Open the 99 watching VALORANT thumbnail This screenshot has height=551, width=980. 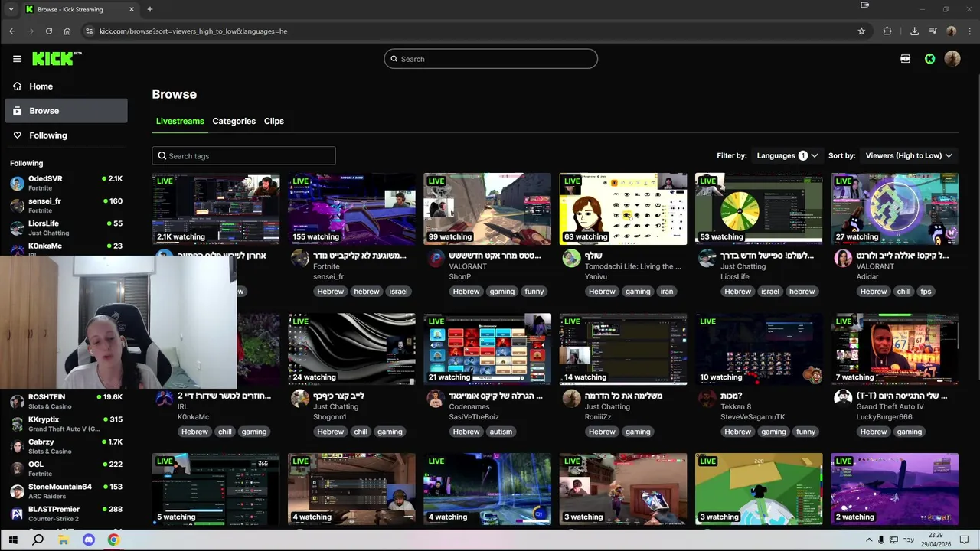(x=487, y=209)
